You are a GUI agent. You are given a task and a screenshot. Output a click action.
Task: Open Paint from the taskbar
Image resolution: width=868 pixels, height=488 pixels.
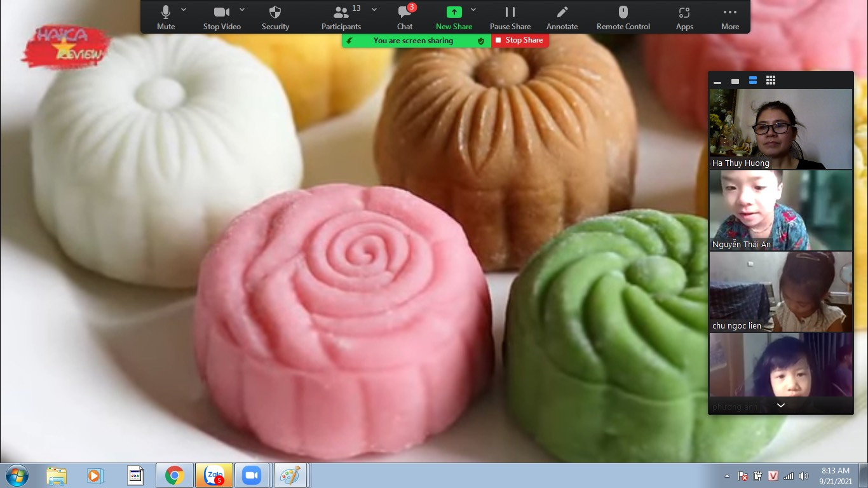(290, 475)
